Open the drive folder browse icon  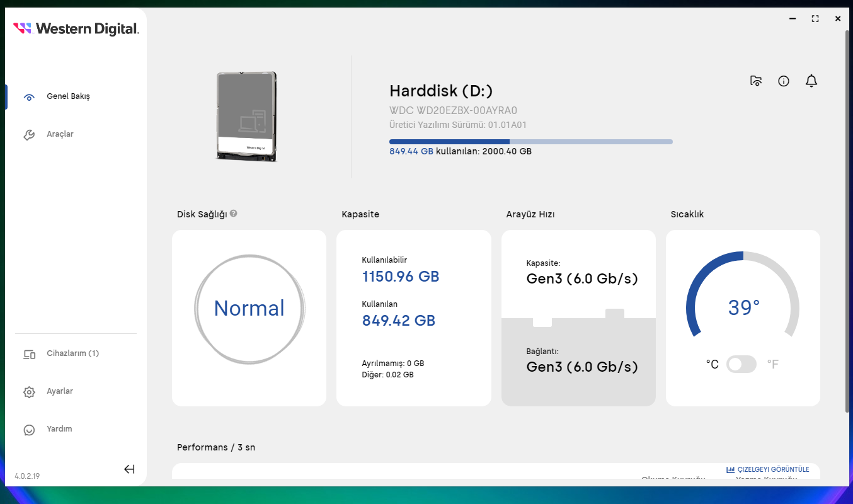coord(756,81)
